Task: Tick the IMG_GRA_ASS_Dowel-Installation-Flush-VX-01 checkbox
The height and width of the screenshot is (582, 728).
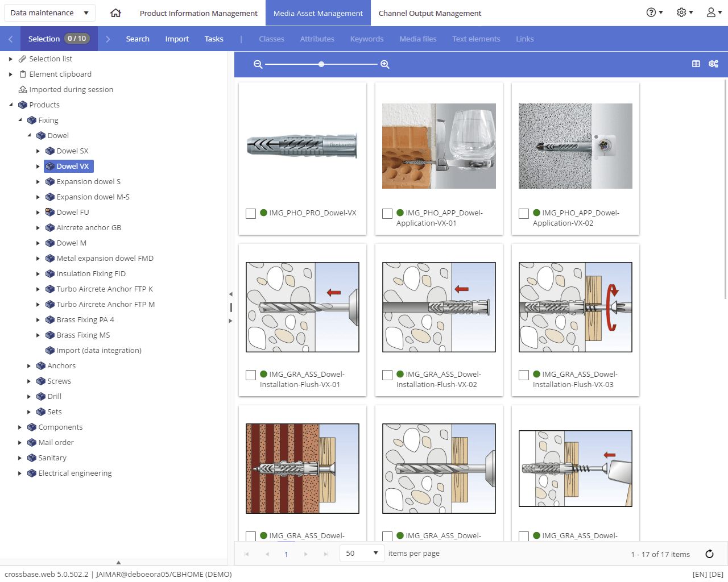Action: tap(251, 375)
